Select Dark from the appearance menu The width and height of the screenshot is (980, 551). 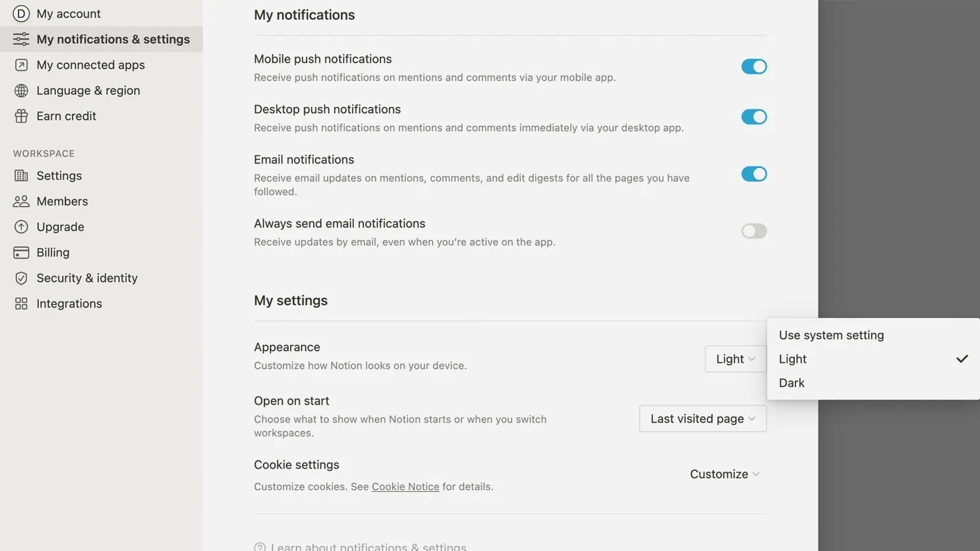point(792,383)
